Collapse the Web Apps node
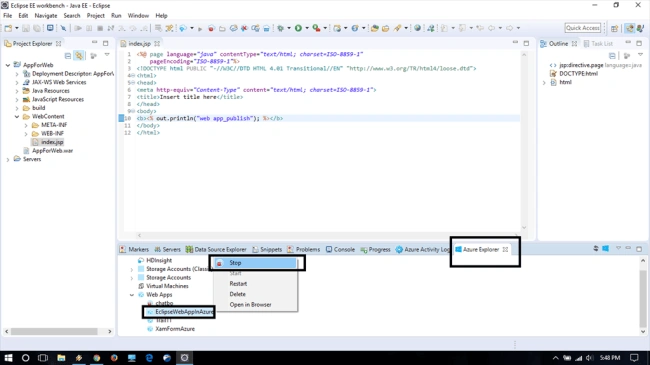 (x=132, y=295)
